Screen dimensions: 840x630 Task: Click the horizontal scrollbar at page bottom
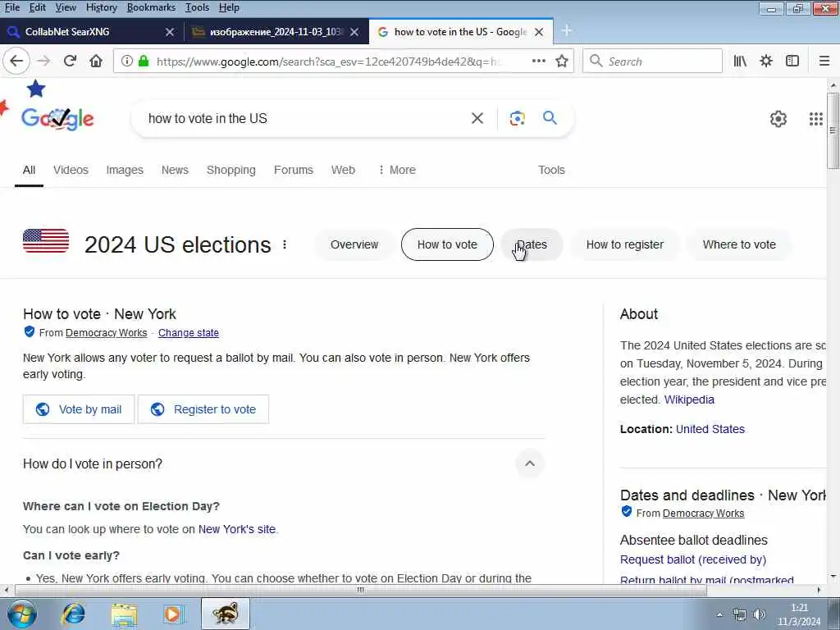(x=361, y=590)
